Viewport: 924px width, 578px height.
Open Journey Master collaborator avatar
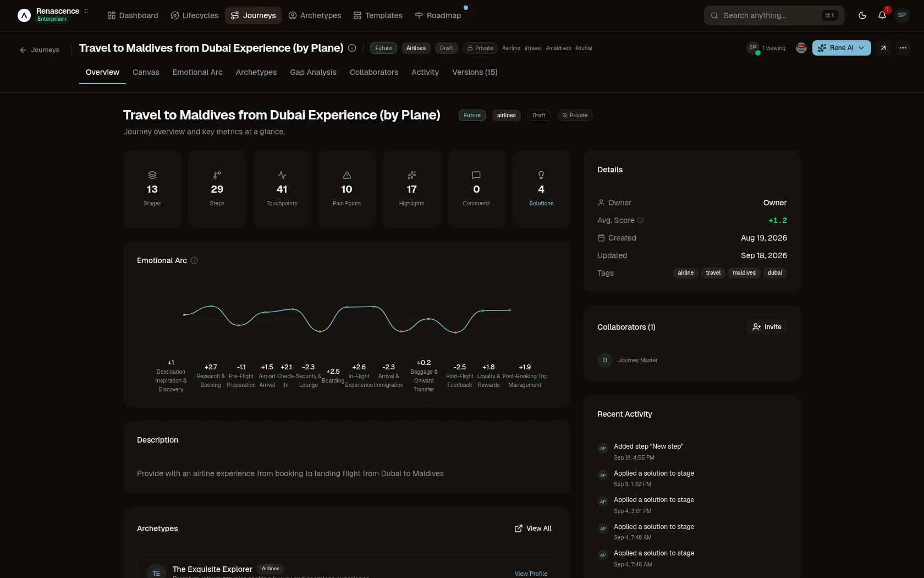click(605, 360)
